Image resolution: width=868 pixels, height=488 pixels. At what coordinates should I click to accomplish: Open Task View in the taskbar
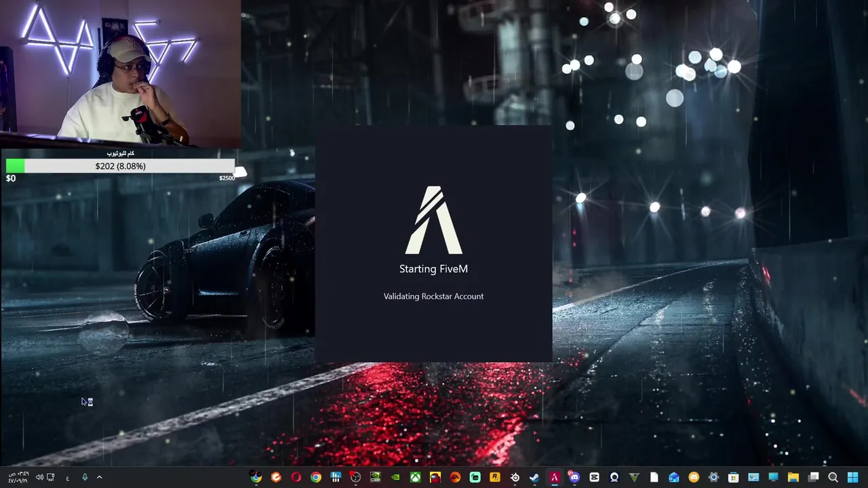click(813, 477)
